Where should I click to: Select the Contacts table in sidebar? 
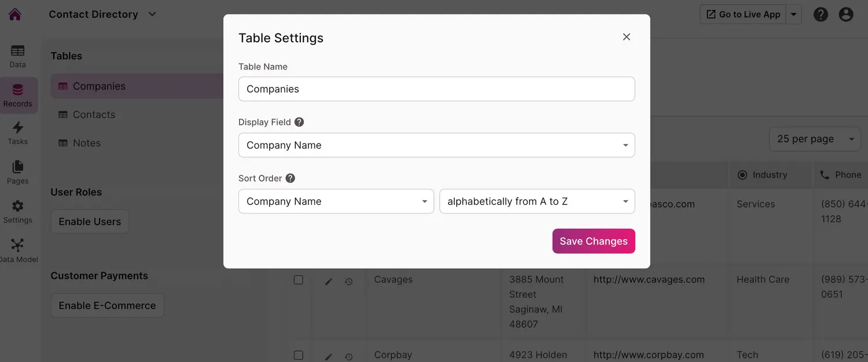(94, 114)
